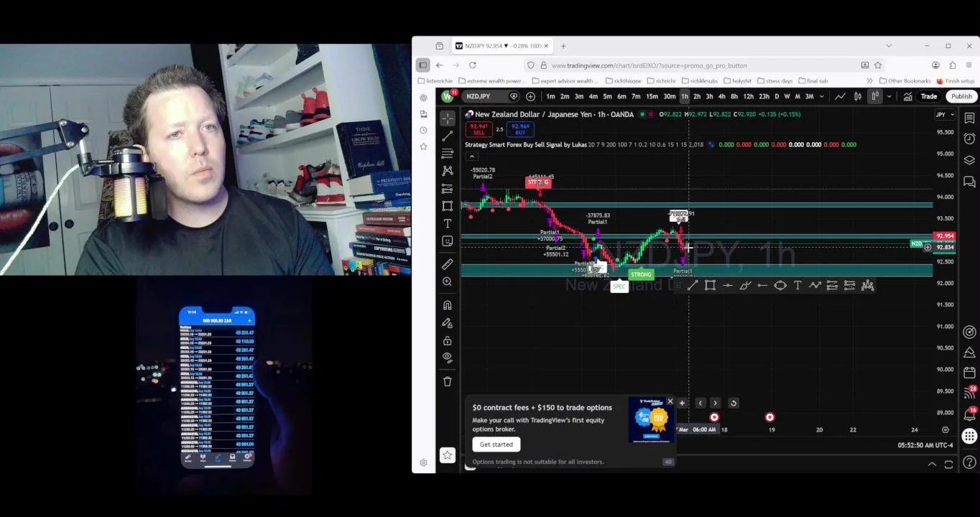Viewport: 980px width, 517px height.
Task: Switch to the 4h timeframe
Action: [721, 96]
